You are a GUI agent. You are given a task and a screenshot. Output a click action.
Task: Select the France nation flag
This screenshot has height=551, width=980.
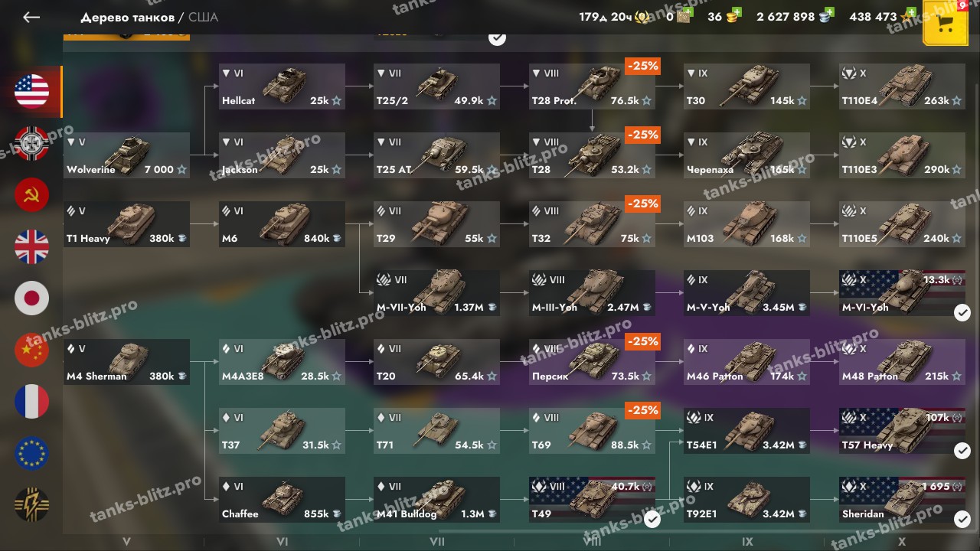click(x=32, y=402)
